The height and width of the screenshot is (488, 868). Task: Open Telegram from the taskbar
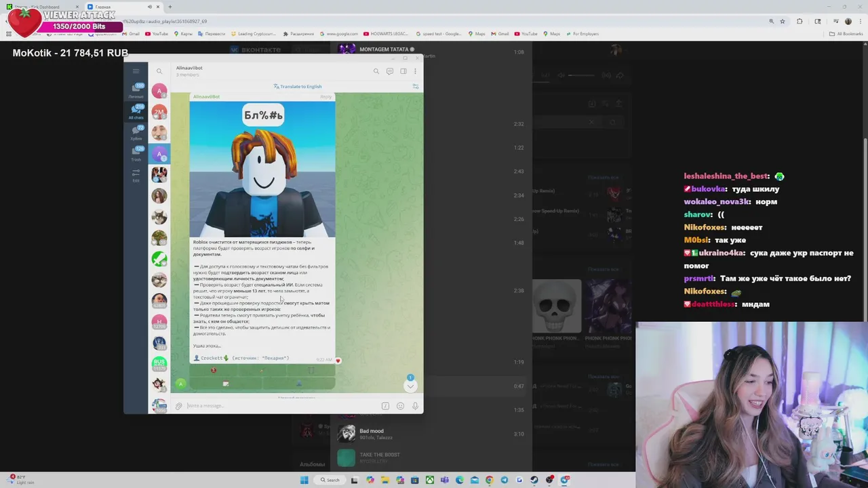click(x=504, y=480)
